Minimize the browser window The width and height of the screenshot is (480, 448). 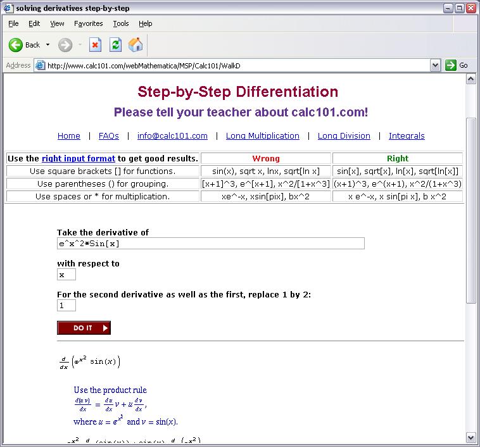[448, 8]
